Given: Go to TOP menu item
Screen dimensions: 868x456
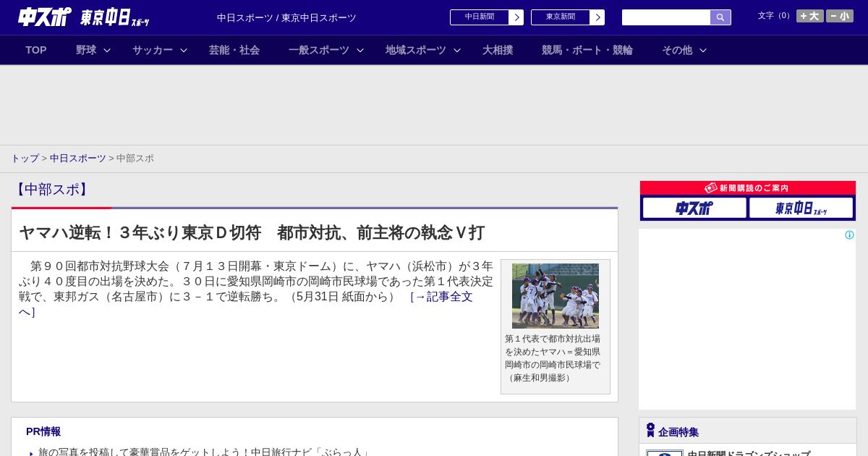Looking at the screenshot, I should coord(36,50).
